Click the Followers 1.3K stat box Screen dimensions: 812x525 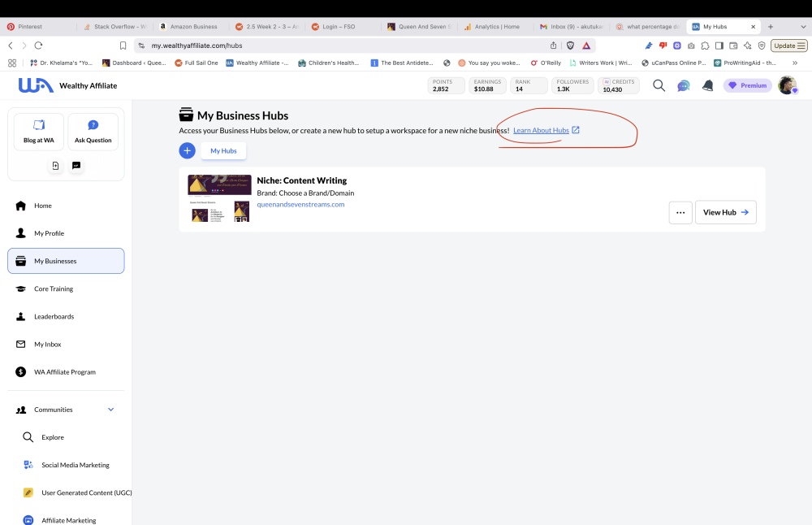[572, 85]
